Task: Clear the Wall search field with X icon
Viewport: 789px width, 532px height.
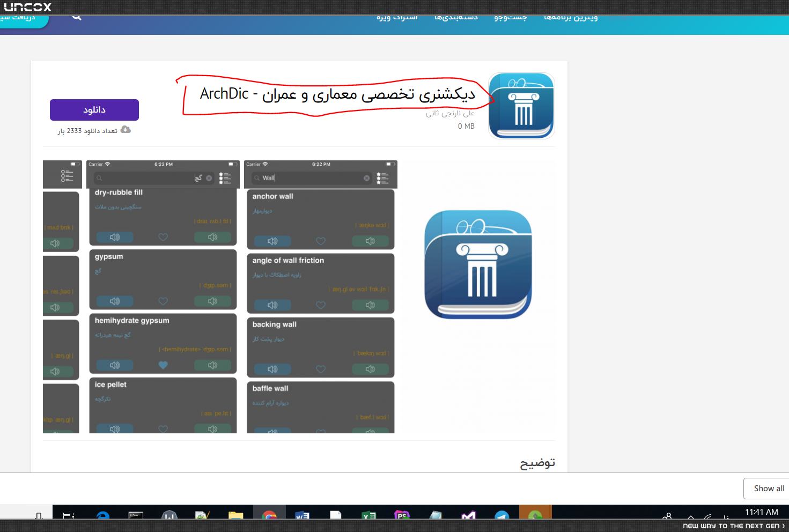Action: 367,178
